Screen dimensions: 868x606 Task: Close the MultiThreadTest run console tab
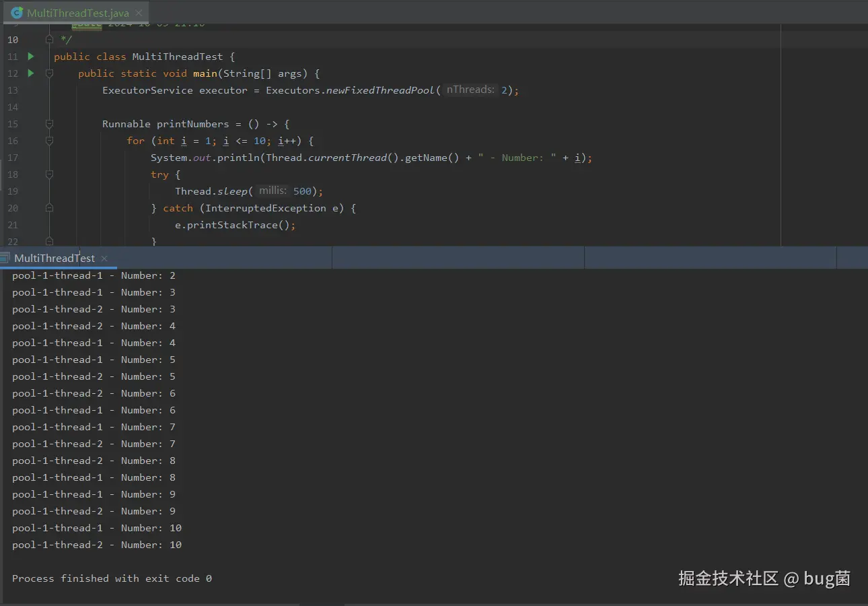(x=104, y=258)
